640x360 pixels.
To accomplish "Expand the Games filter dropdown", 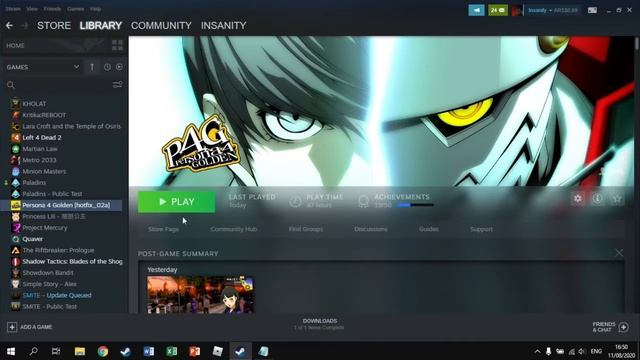I will [76, 67].
